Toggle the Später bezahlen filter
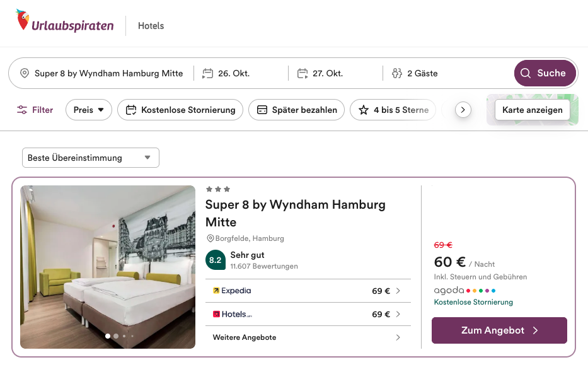This screenshot has height=367, width=588. (x=296, y=110)
